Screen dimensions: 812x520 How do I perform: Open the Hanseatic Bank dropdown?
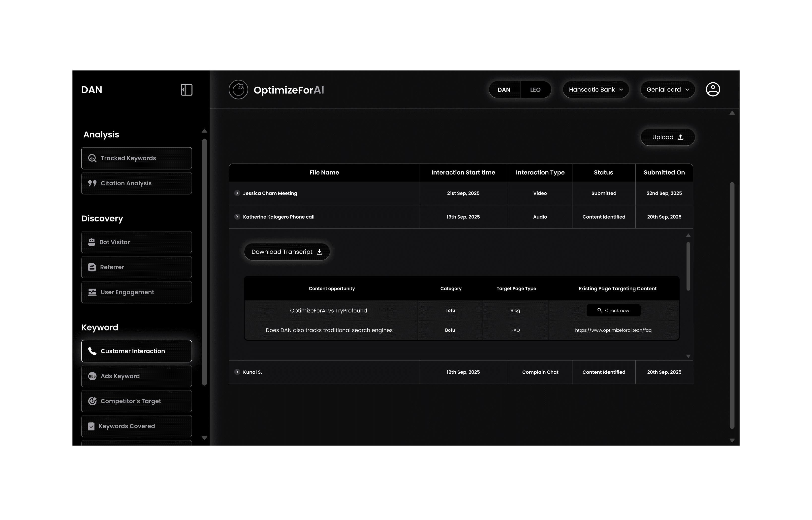(596, 90)
